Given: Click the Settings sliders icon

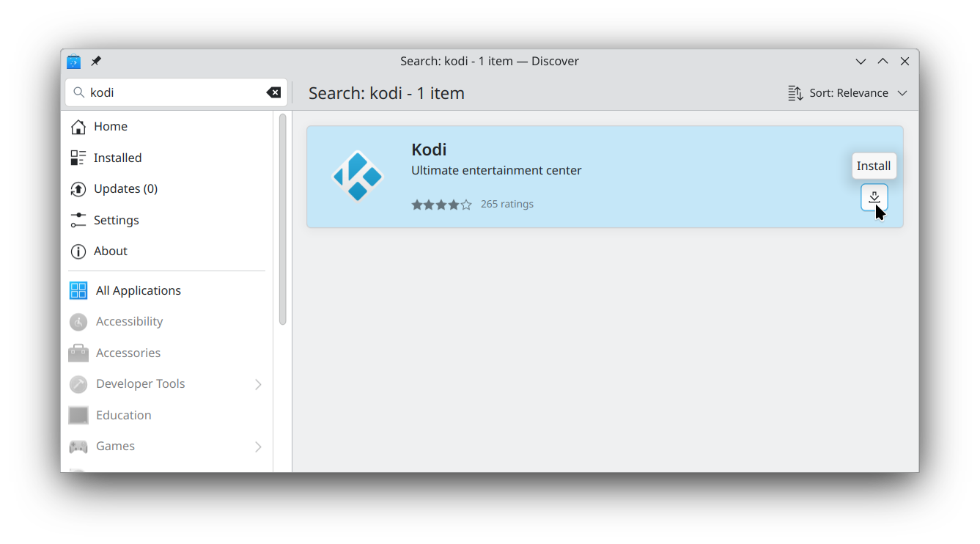Looking at the screenshot, I should [78, 220].
